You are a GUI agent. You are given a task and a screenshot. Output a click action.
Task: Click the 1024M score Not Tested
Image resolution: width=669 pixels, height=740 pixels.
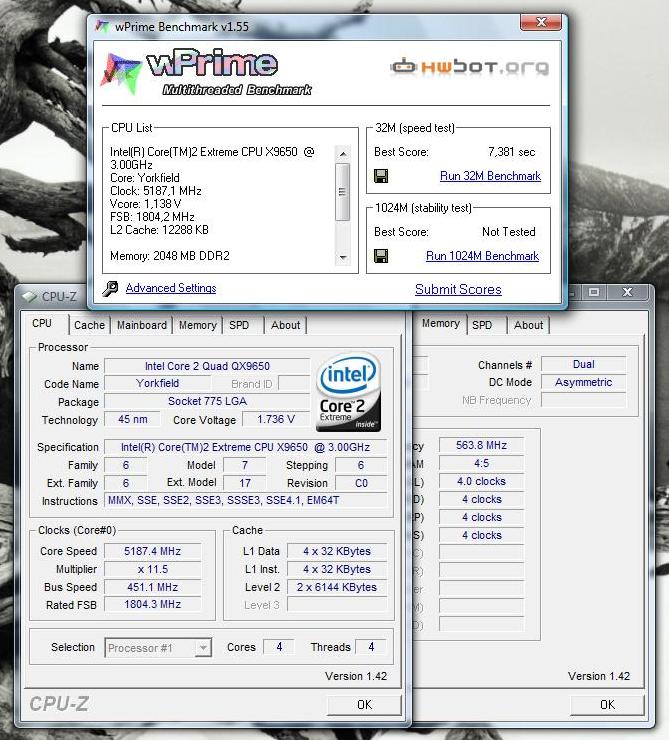pyautogui.click(x=509, y=232)
